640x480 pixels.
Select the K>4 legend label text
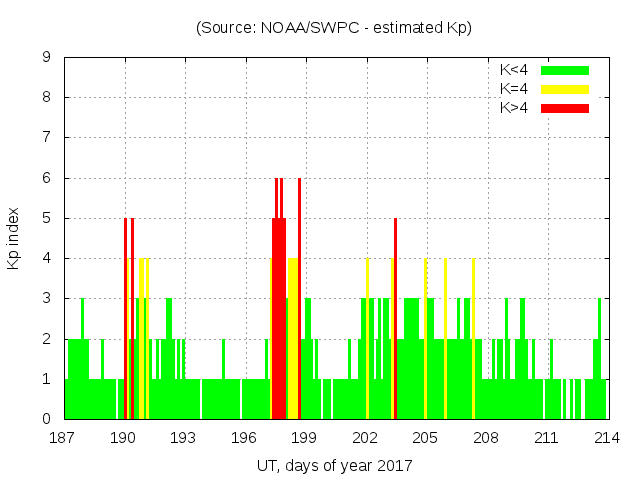515,108
